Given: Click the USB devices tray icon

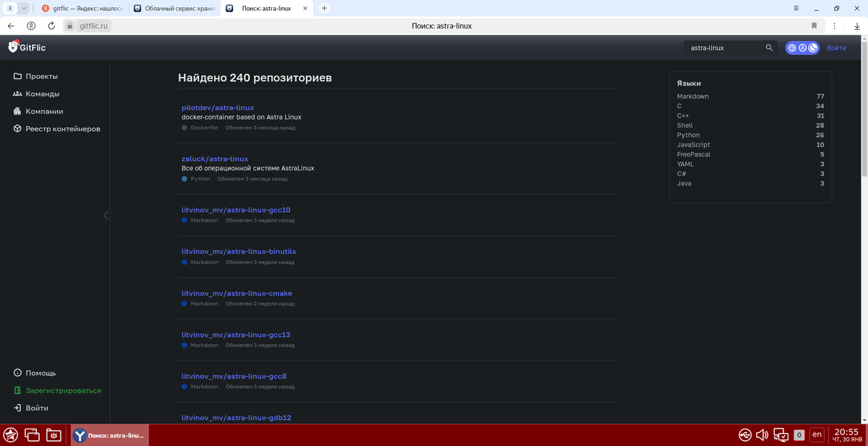Looking at the screenshot, I should (745, 435).
